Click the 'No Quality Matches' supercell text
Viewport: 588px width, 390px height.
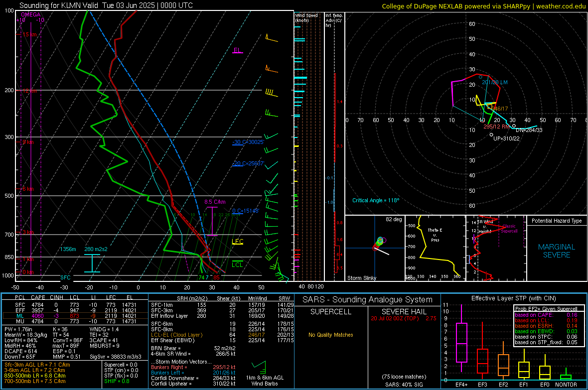click(x=331, y=335)
